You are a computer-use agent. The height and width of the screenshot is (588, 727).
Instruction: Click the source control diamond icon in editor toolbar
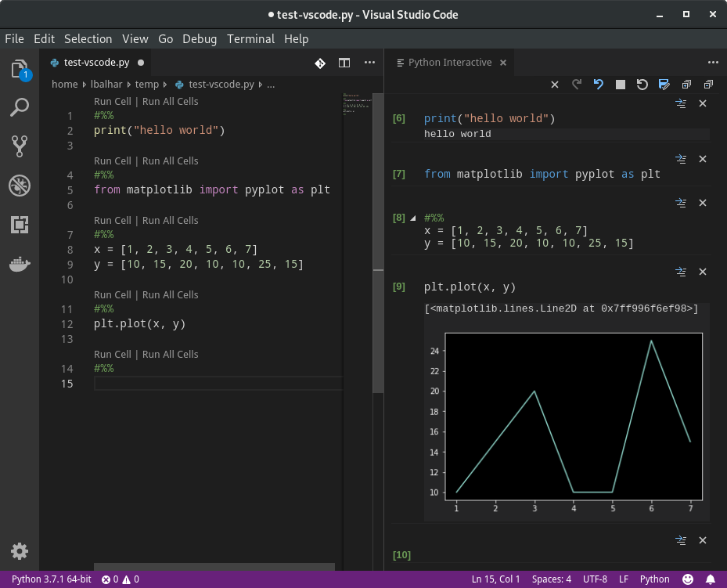click(x=320, y=63)
